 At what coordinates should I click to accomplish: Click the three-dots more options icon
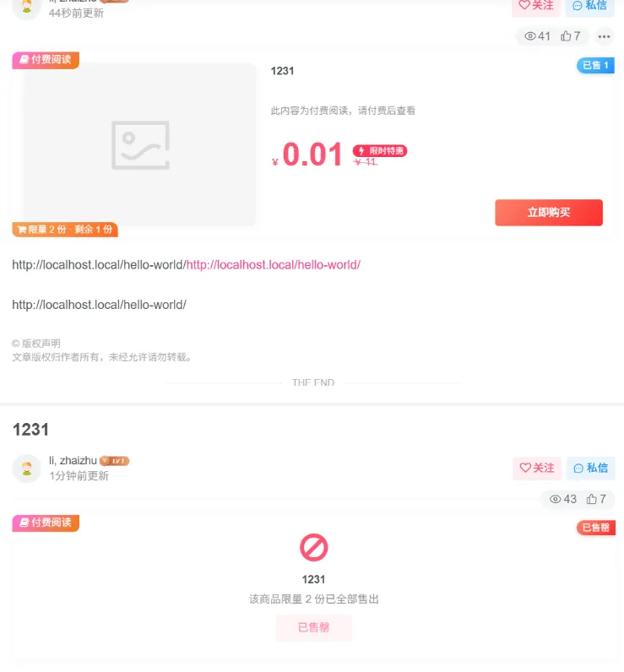(x=604, y=36)
